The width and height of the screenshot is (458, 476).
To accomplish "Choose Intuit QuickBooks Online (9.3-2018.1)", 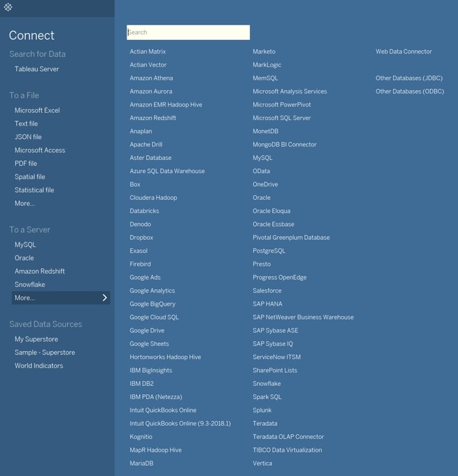I will pos(180,424).
